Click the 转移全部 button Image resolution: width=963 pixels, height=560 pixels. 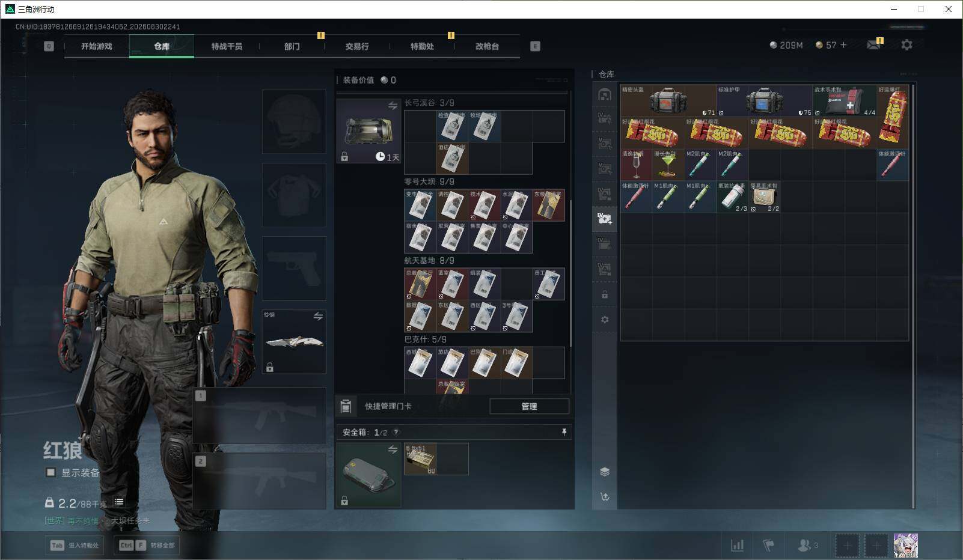pyautogui.click(x=147, y=545)
